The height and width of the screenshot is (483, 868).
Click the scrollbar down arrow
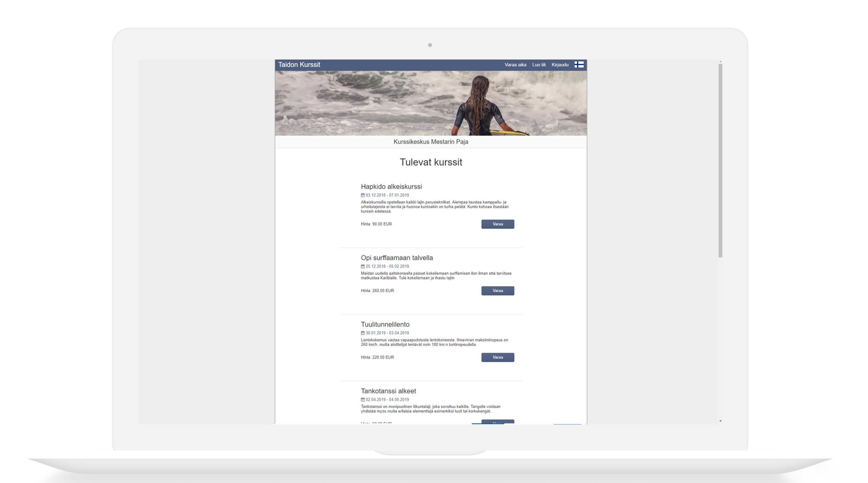[x=720, y=421]
